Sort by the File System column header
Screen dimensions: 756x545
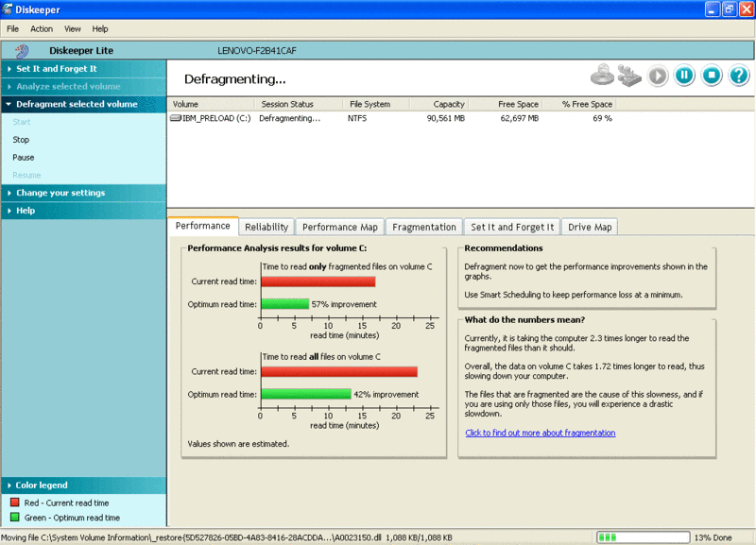click(376, 104)
